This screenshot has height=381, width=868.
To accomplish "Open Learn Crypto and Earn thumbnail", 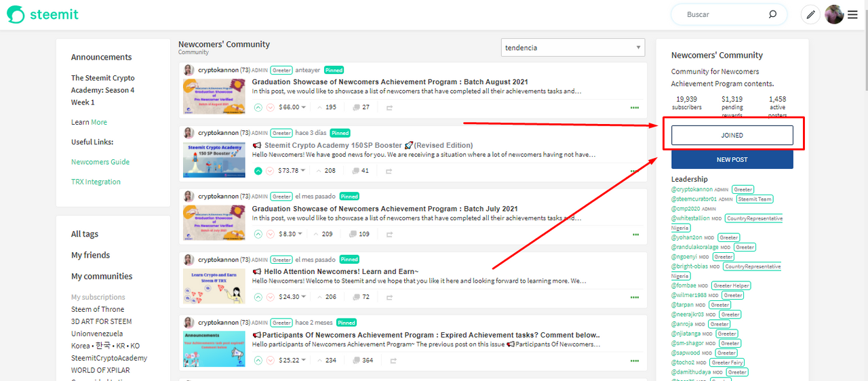I will click(214, 286).
